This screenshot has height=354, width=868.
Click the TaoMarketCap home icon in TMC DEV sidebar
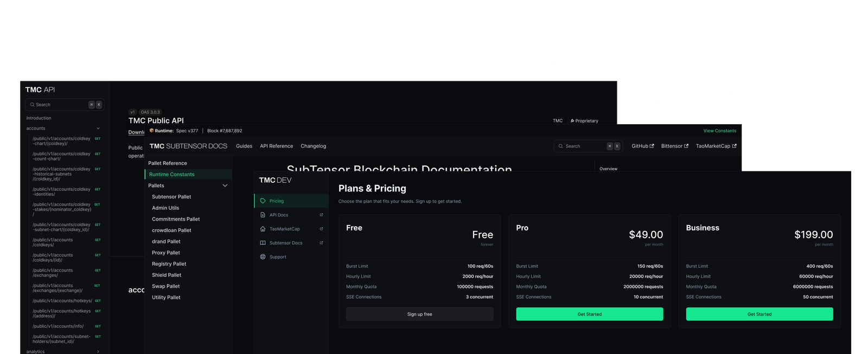263,229
